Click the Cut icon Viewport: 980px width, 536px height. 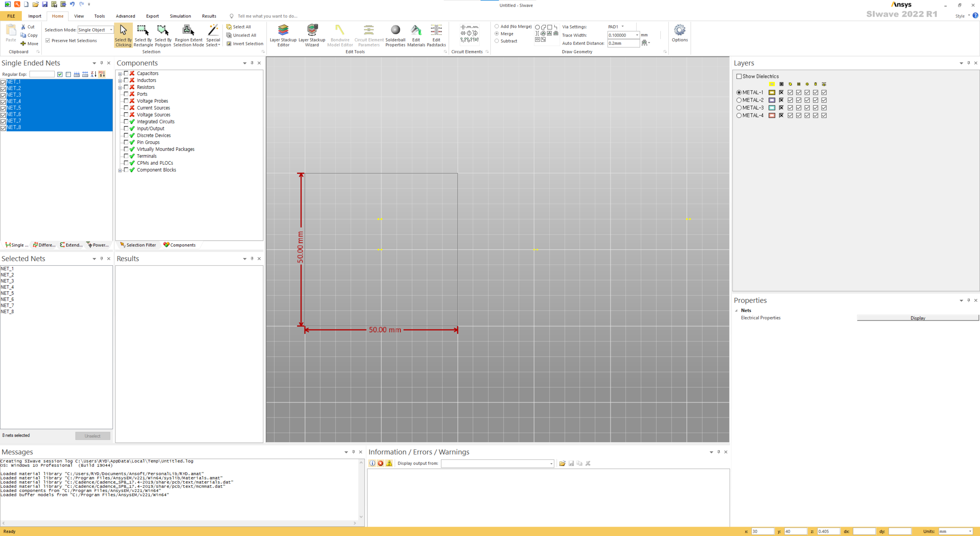click(x=27, y=27)
